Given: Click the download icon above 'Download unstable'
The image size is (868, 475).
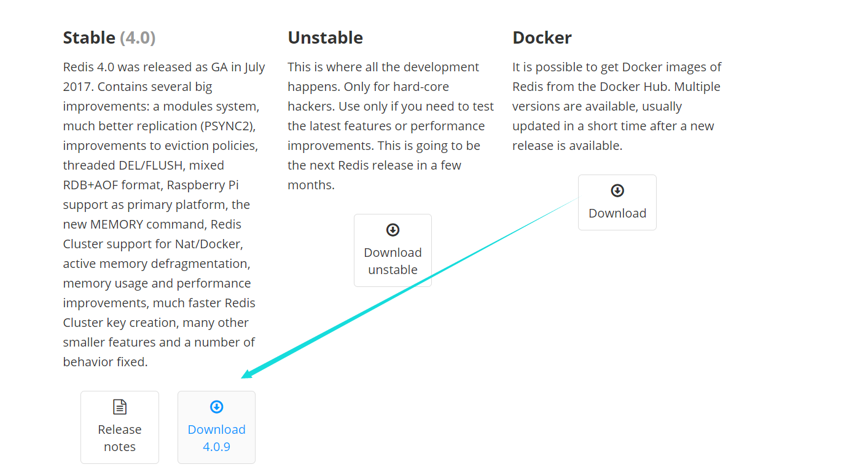Looking at the screenshot, I should coord(393,230).
